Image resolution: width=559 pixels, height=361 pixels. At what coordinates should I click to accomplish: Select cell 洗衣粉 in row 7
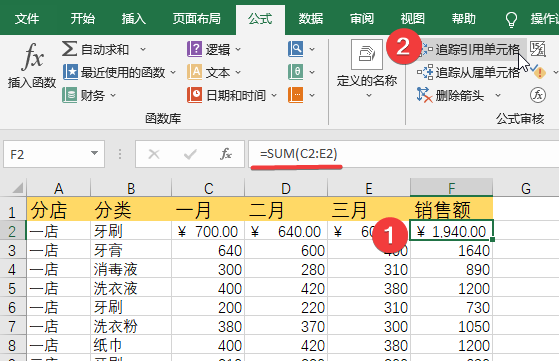click(x=131, y=326)
